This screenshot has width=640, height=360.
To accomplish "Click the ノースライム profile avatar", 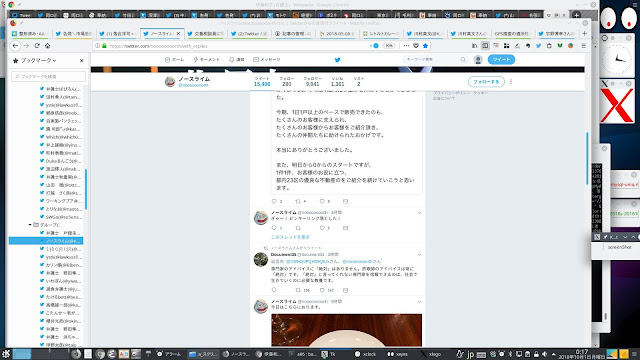I will point(170,82).
